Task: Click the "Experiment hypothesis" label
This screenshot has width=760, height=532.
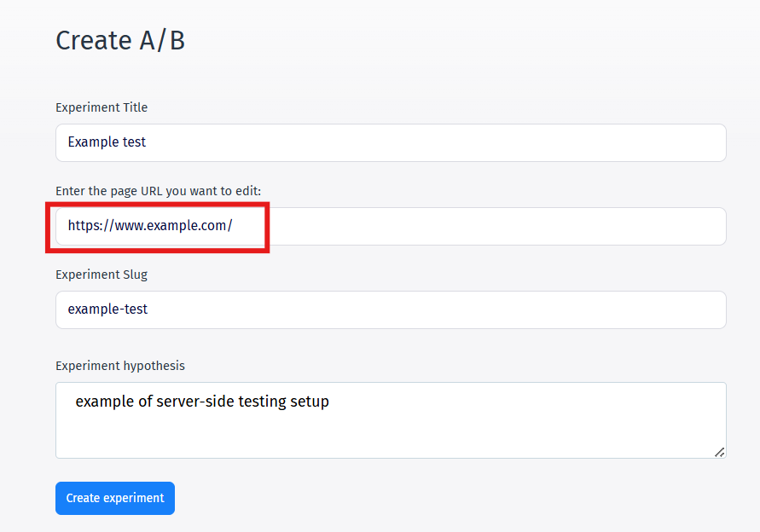Action: [x=120, y=366]
